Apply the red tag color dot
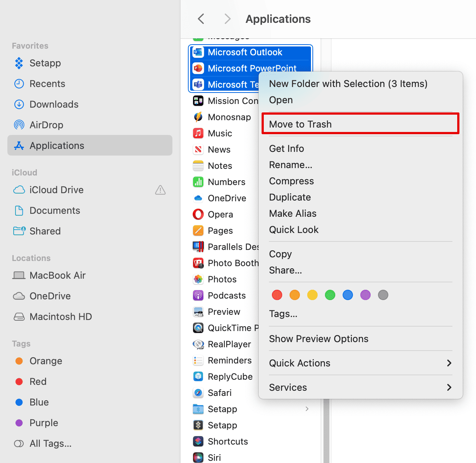Screen dimensions: 476x463 click(x=277, y=295)
